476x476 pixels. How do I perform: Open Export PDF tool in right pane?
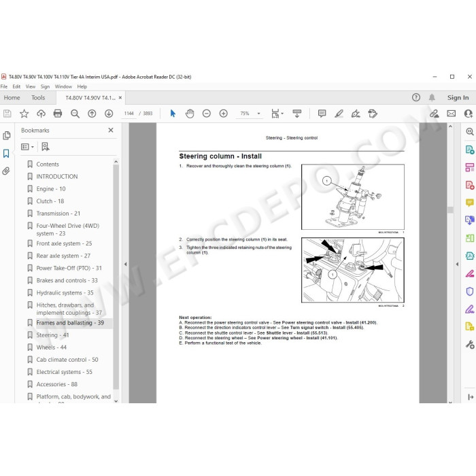tap(470, 150)
